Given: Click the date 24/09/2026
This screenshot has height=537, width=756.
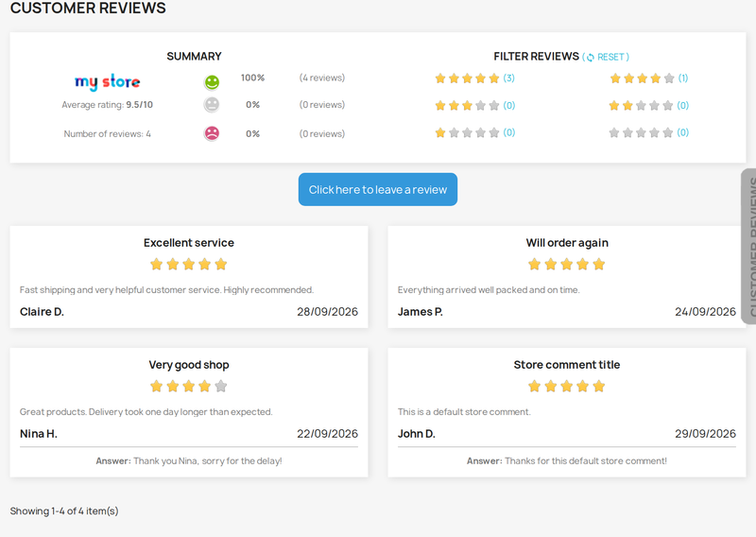Looking at the screenshot, I should (705, 312).
